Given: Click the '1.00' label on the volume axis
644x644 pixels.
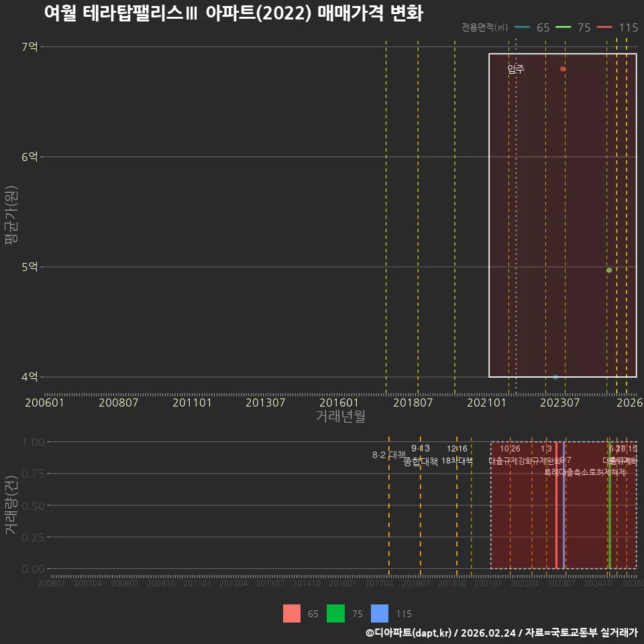Looking at the screenshot, I should click(x=34, y=442).
